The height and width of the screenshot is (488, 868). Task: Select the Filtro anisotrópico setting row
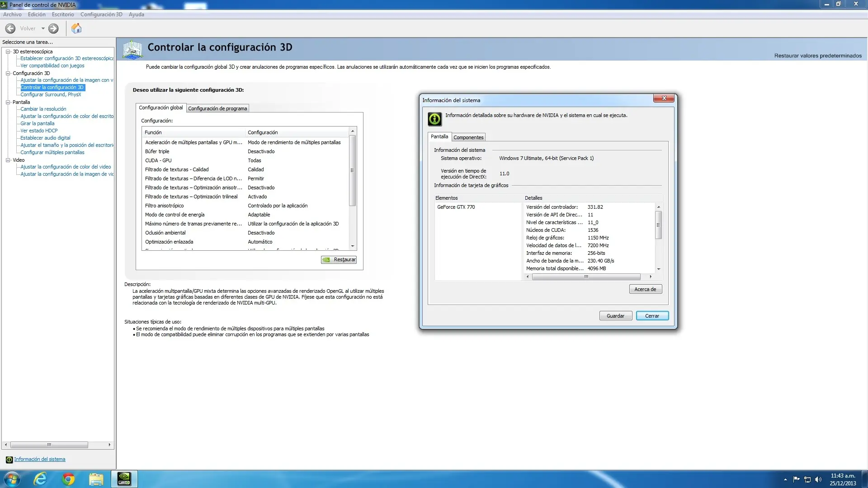pyautogui.click(x=246, y=206)
